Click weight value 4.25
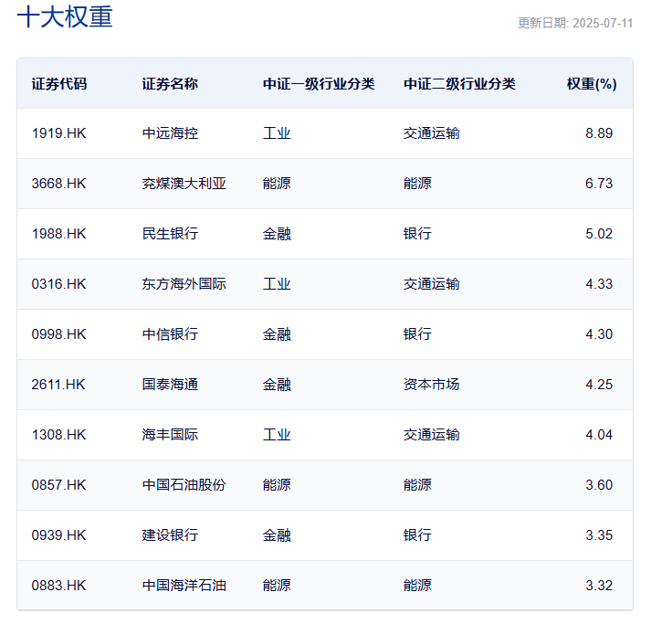 [599, 385]
